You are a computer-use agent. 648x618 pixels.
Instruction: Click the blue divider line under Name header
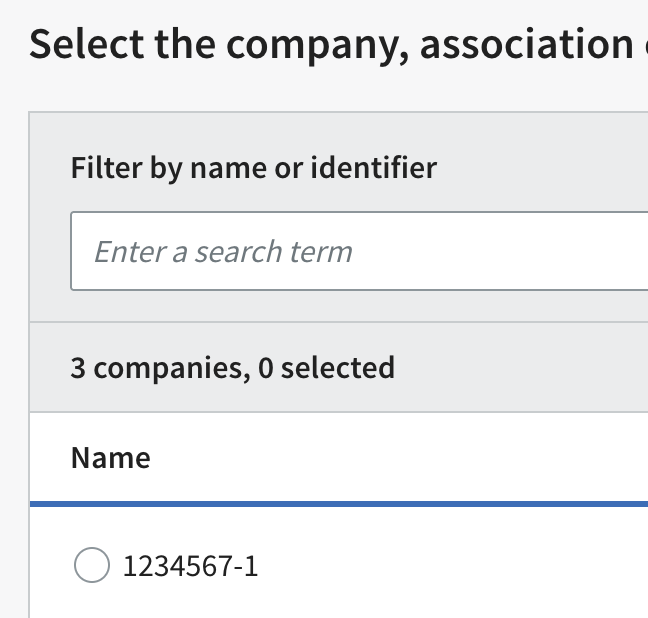pyautogui.click(x=340, y=505)
